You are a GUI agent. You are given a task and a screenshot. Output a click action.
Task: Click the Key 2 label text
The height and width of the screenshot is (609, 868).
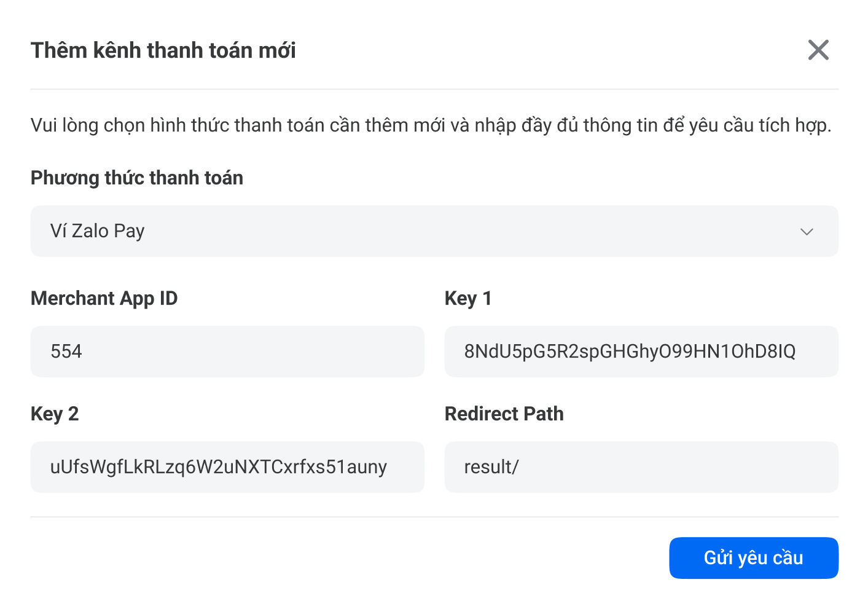(x=55, y=414)
